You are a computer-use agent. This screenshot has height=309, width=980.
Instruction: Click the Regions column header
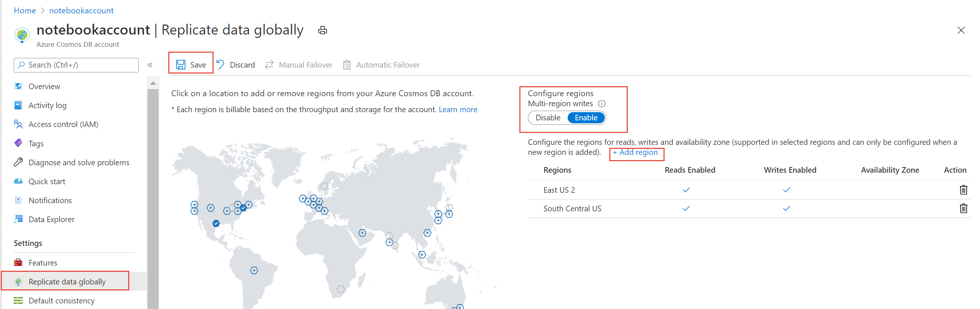coord(557,170)
